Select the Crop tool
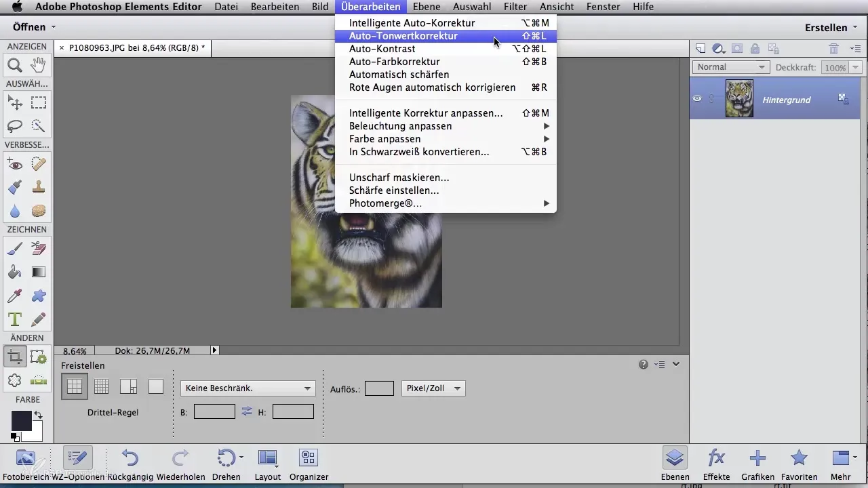Image resolution: width=868 pixels, height=488 pixels. pyautogui.click(x=14, y=357)
